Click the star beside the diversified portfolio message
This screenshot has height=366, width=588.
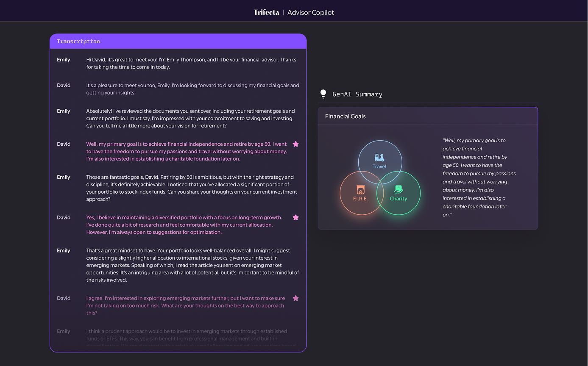(x=296, y=217)
